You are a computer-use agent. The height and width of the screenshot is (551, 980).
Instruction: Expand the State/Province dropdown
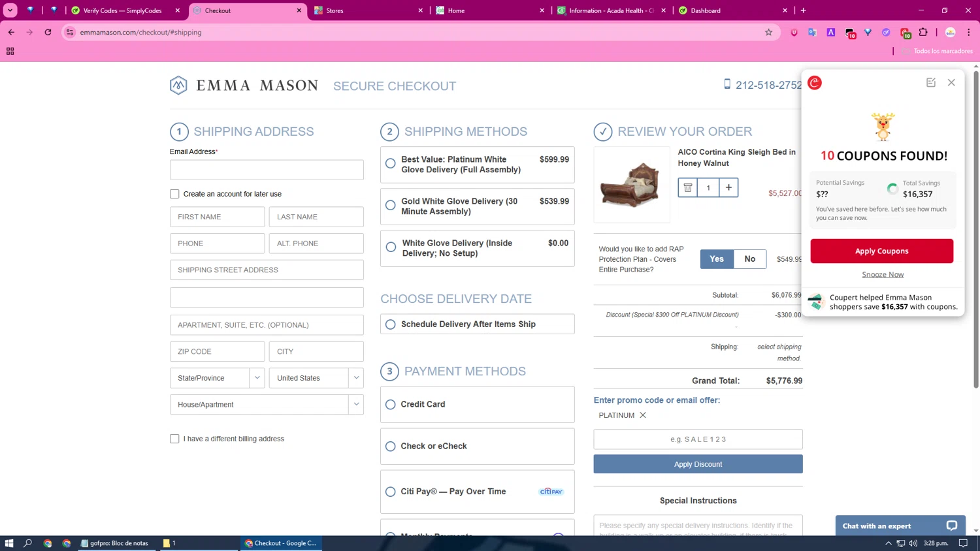tap(216, 378)
